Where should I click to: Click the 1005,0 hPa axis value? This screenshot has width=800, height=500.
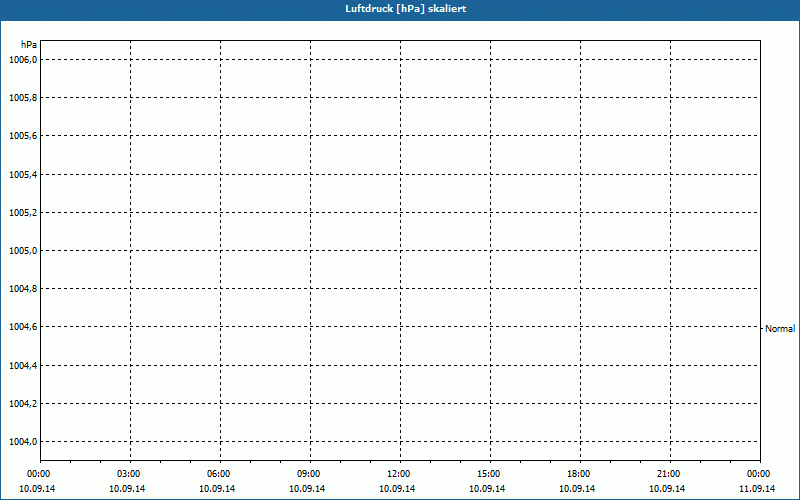[22, 251]
